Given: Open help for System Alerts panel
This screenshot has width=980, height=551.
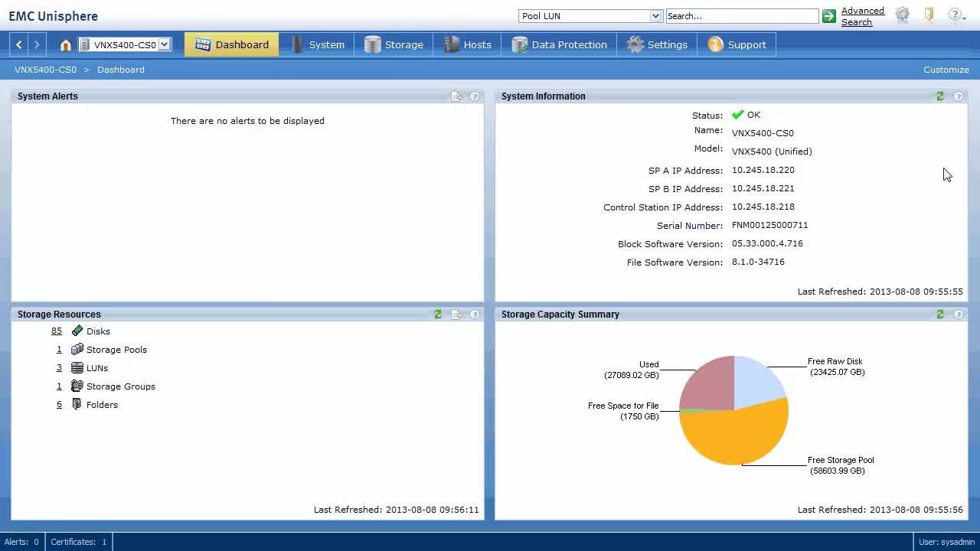Looking at the screenshot, I should click(x=475, y=96).
